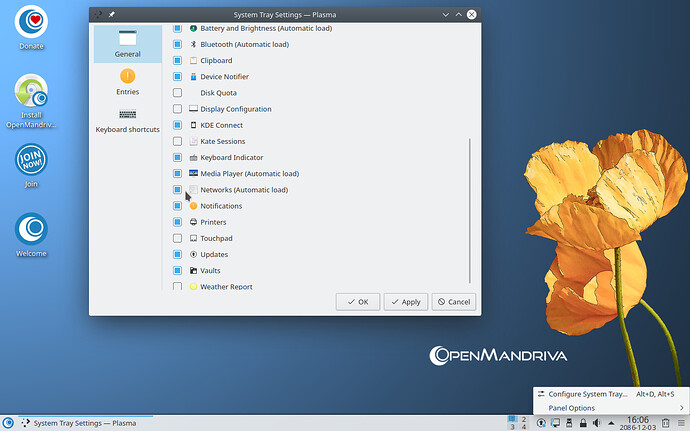
Task: Uncheck the Networks checkbox
Action: (x=177, y=189)
